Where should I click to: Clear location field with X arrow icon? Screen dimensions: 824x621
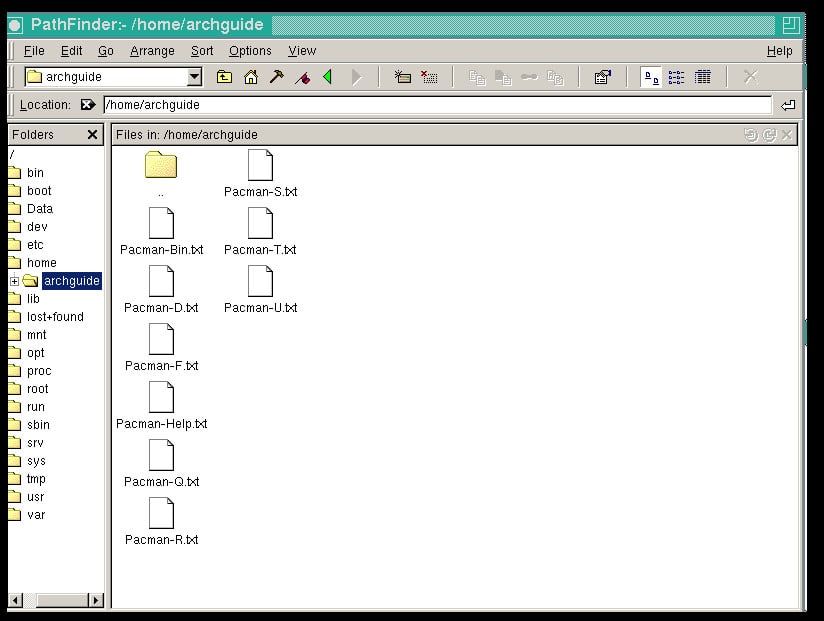coord(88,105)
